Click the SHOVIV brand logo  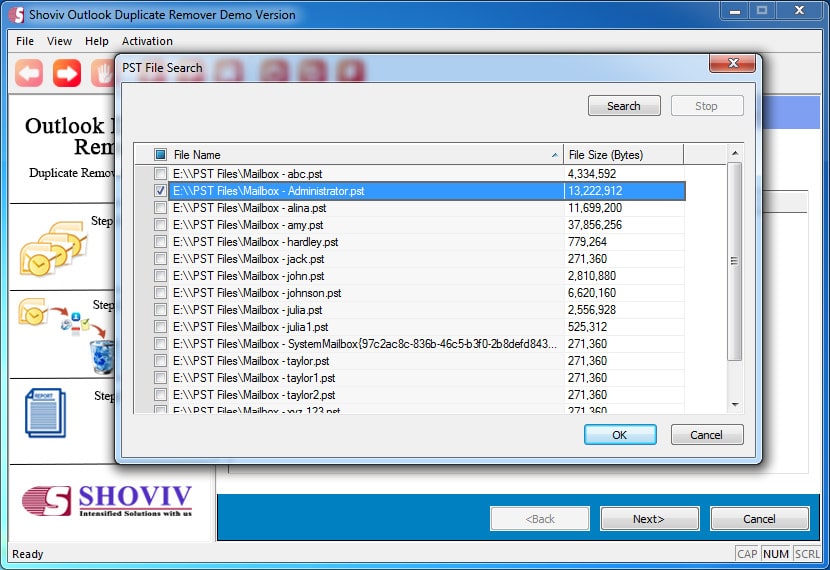tap(107, 500)
